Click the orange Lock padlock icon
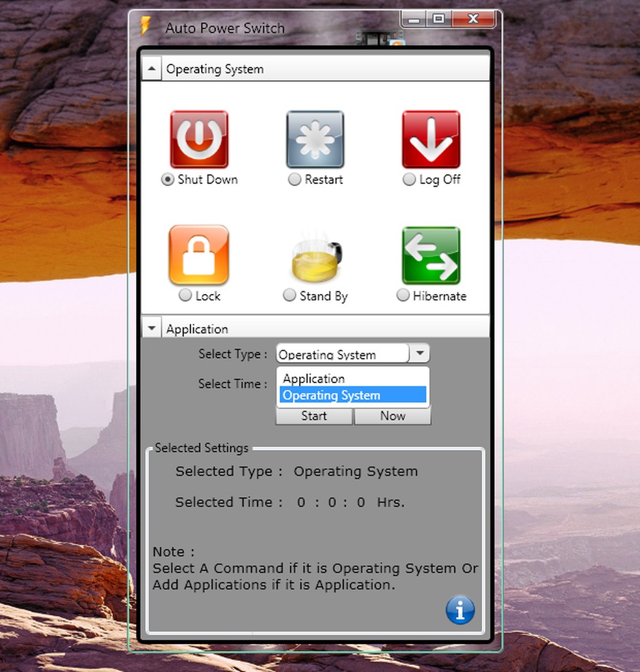This screenshot has height=672, width=640. click(199, 255)
